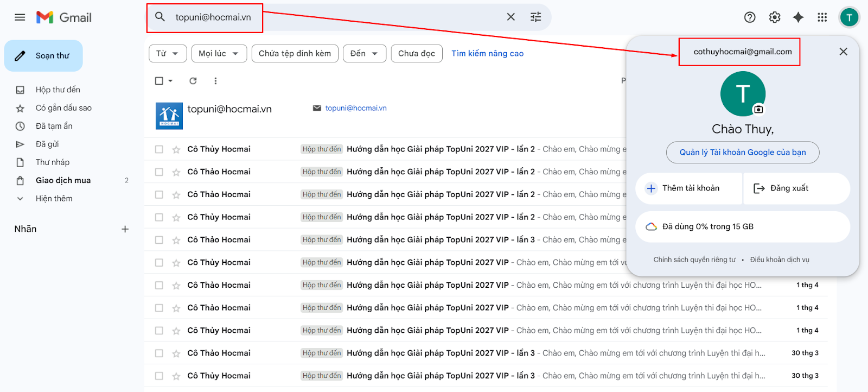The image size is (868, 392).
Task: Click the Soạn thư compose button
Action: pos(43,55)
